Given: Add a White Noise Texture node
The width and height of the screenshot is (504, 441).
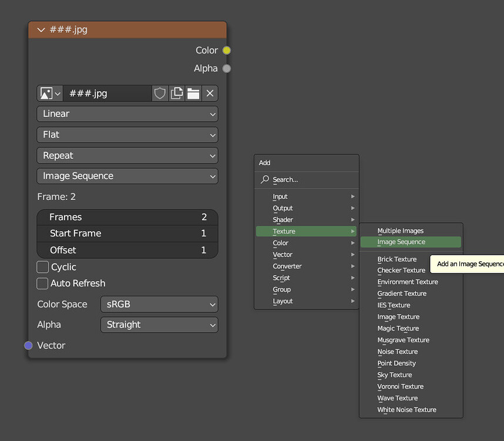Looking at the screenshot, I should pos(411,410).
